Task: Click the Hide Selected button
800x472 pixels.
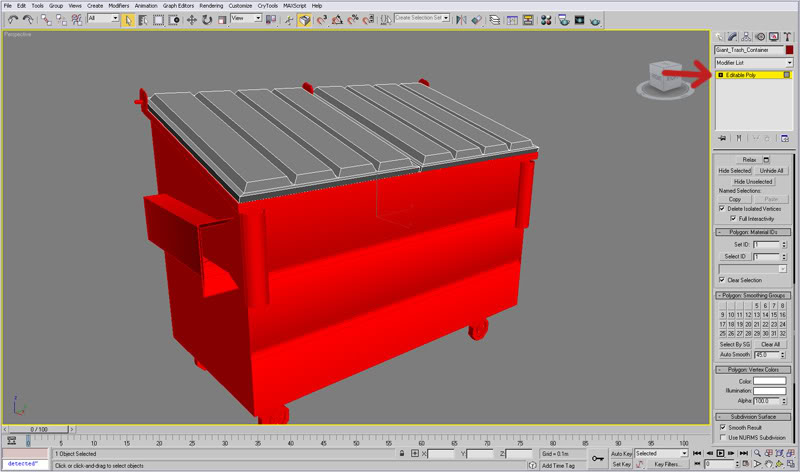Action: 734,170
